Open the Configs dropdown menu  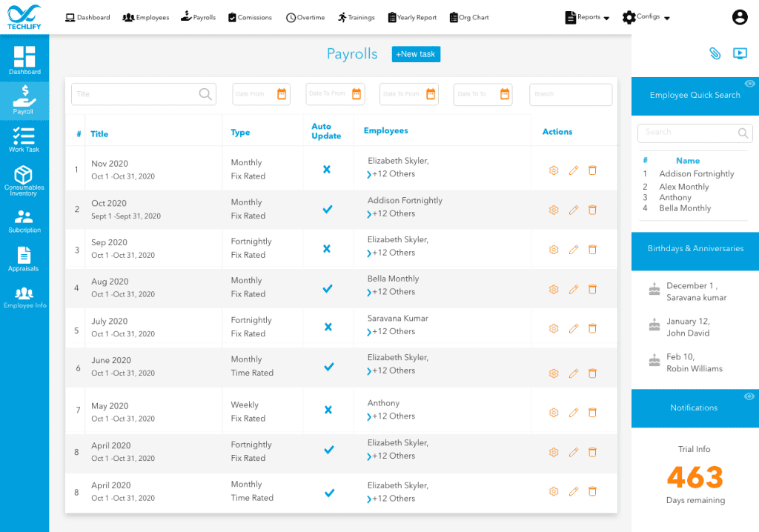point(646,18)
